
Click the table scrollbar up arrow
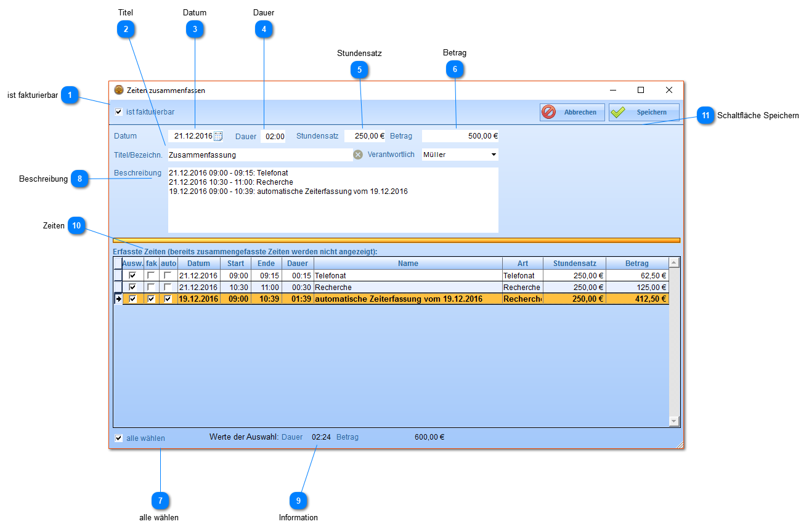[x=674, y=263]
